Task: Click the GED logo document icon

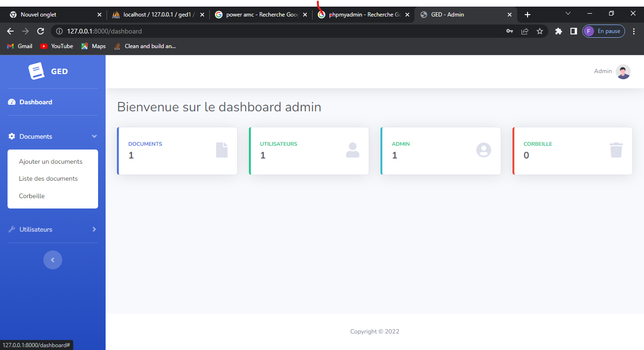Action: click(x=36, y=71)
